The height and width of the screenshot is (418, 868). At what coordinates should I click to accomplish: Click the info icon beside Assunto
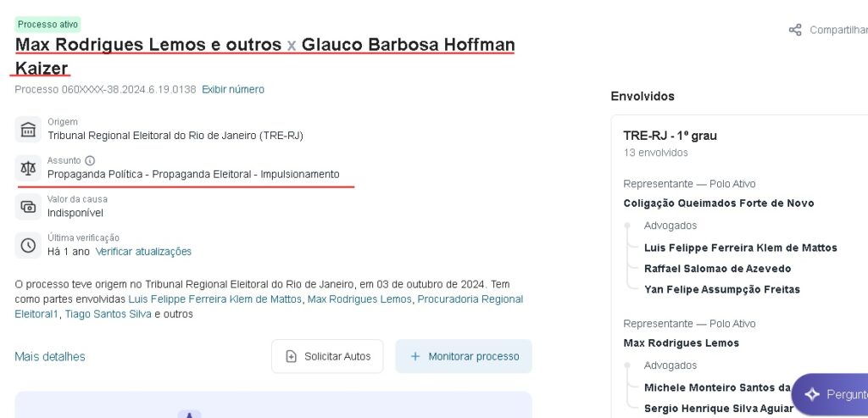tap(90, 160)
